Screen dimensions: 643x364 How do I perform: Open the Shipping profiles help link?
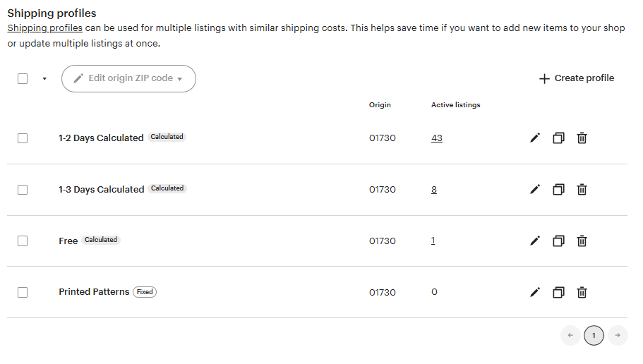pyautogui.click(x=44, y=28)
